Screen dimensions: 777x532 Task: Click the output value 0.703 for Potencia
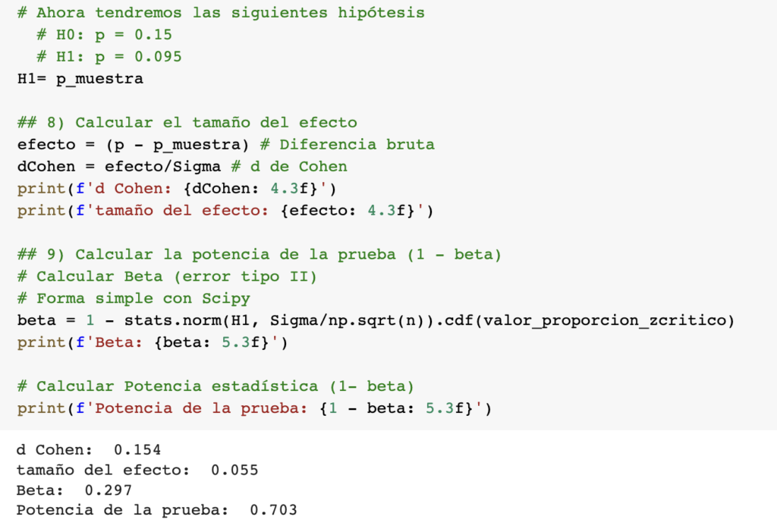(273, 510)
